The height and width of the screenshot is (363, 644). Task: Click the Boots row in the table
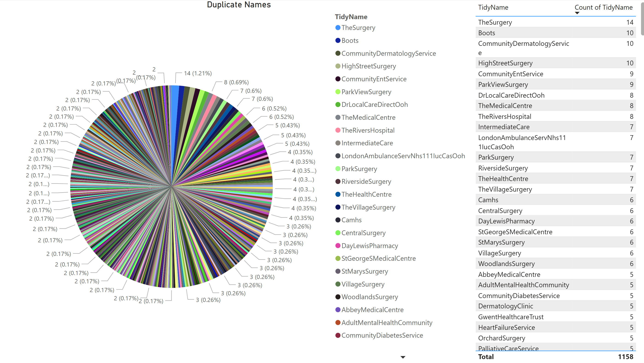tap(556, 33)
